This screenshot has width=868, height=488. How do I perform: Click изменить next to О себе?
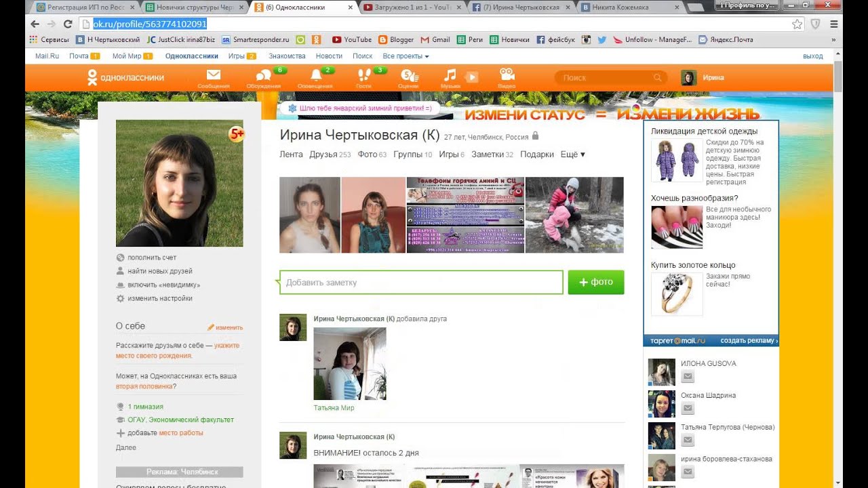(225, 327)
